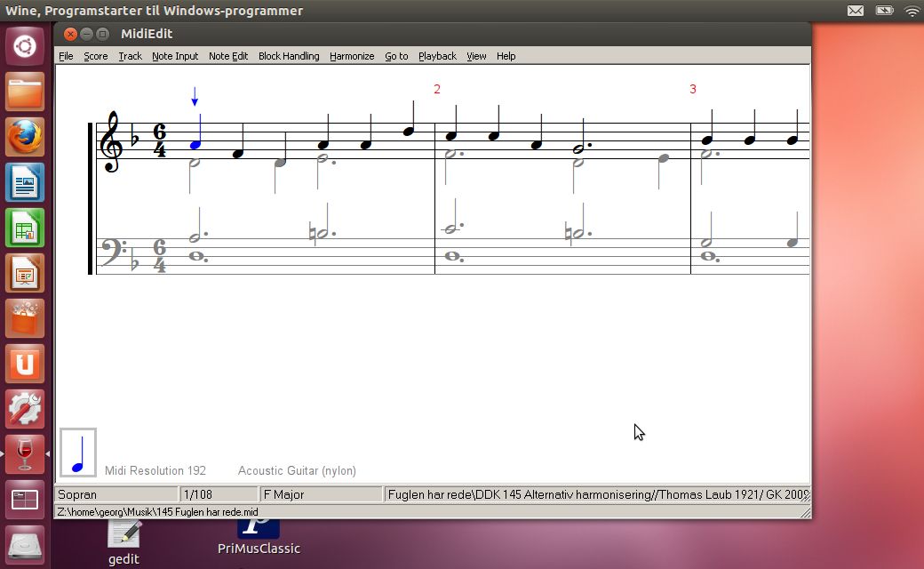Click the Midi Resolution 192 label
The width and height of the screenshot is (924, 569).
click(155, 470)
